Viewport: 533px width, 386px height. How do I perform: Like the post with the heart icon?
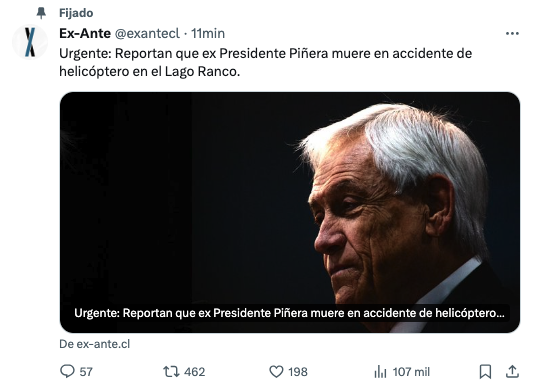coord(276,372)
